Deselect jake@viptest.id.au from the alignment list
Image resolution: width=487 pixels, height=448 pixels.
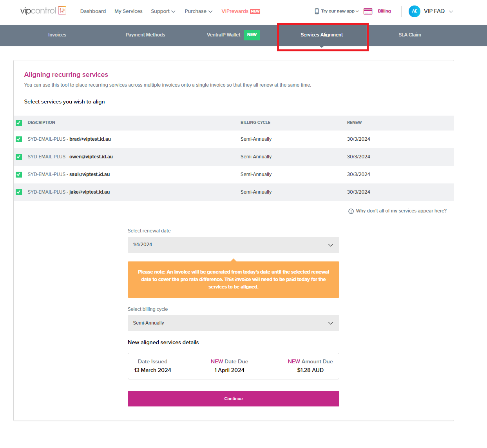pos(19,192)
